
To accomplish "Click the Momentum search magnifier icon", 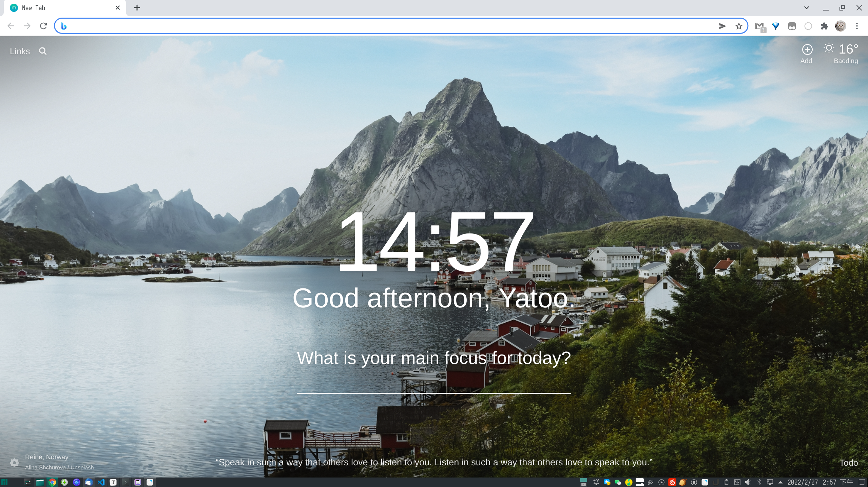I will coord(43,51).
